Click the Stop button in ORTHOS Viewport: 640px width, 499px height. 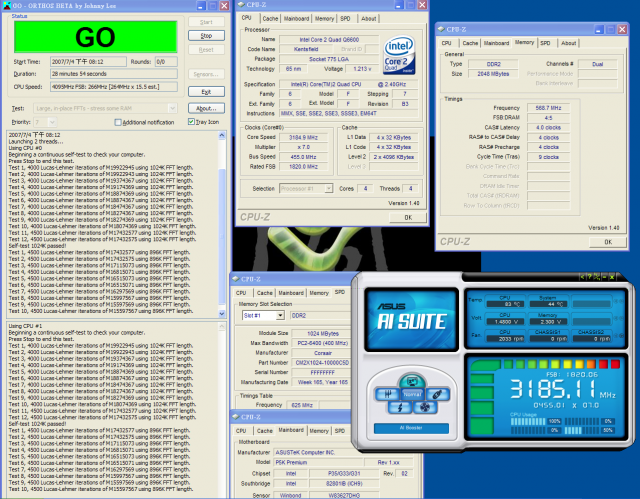206,35
